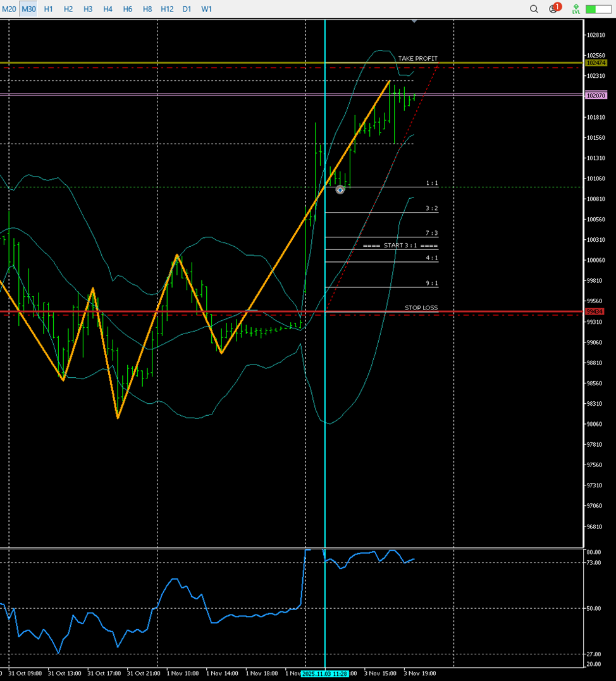Open the search magnifier icon

[534, 9]
